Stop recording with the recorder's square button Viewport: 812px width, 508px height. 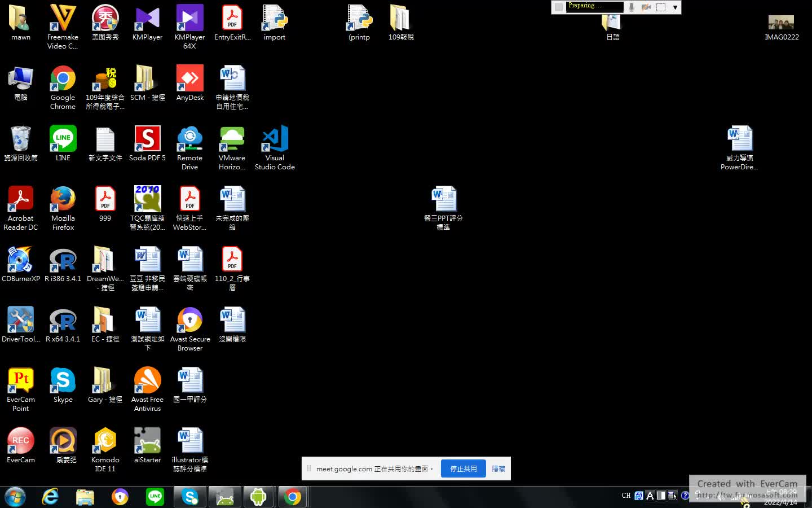(x=558, y=7)
